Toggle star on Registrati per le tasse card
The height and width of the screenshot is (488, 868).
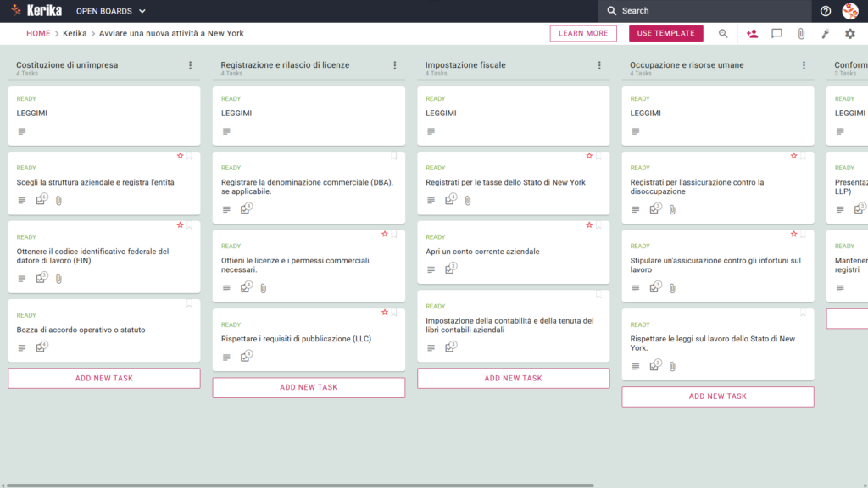[589, 156]
